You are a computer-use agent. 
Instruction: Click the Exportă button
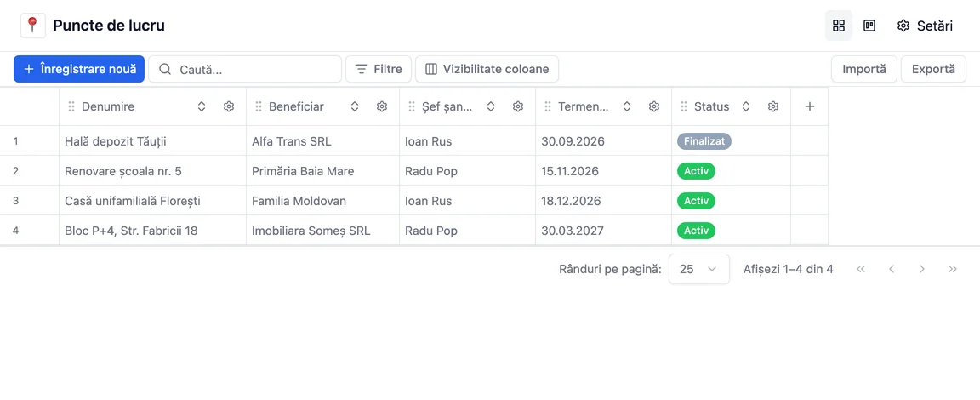click(x=933, y=69)
